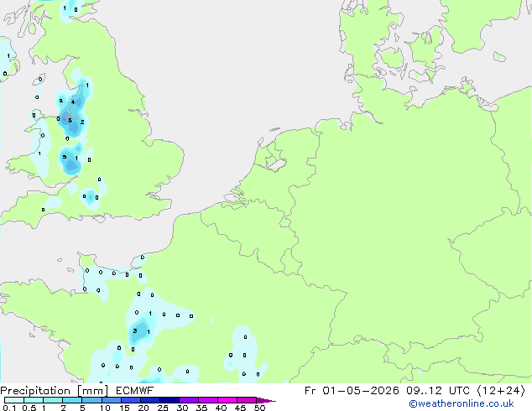532x411 pixels.
Task: Click the '30' legend scale label
Action: click(182, 408)
